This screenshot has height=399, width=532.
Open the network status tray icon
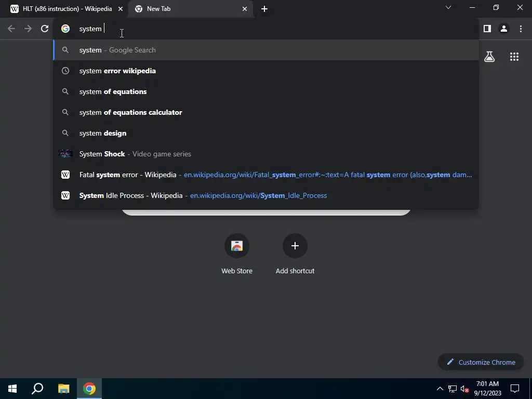tap(453, 389)
